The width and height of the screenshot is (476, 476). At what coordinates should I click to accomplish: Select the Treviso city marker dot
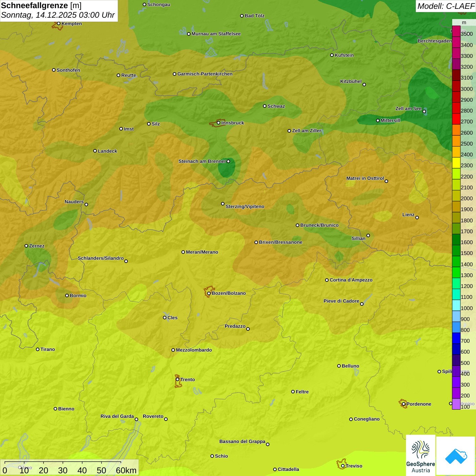pos(343,466)
